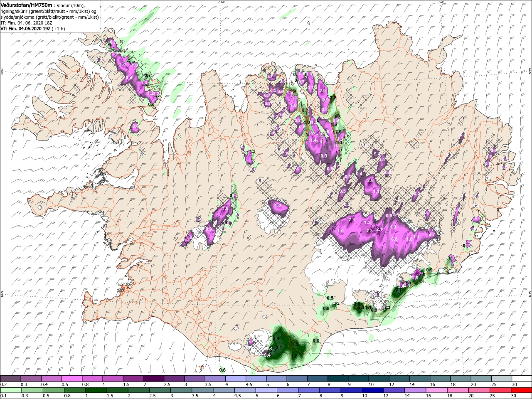Click the 0.2 label on the snow scale
Image resolution: width=532 pixels, height=399 pixels.
[3, 384]
